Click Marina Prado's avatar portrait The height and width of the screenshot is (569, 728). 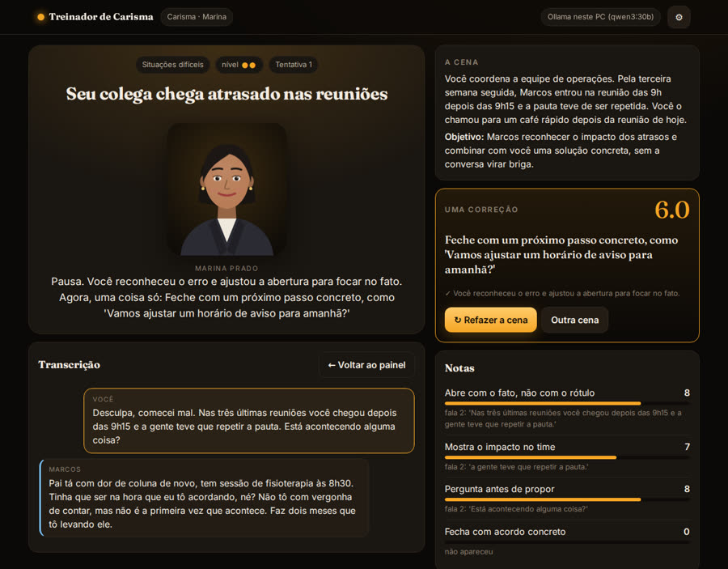(226, 189)
